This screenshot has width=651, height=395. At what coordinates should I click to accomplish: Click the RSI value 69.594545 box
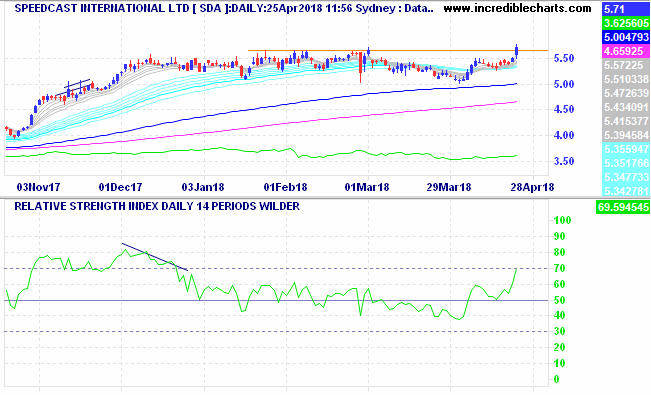point(623,207)
